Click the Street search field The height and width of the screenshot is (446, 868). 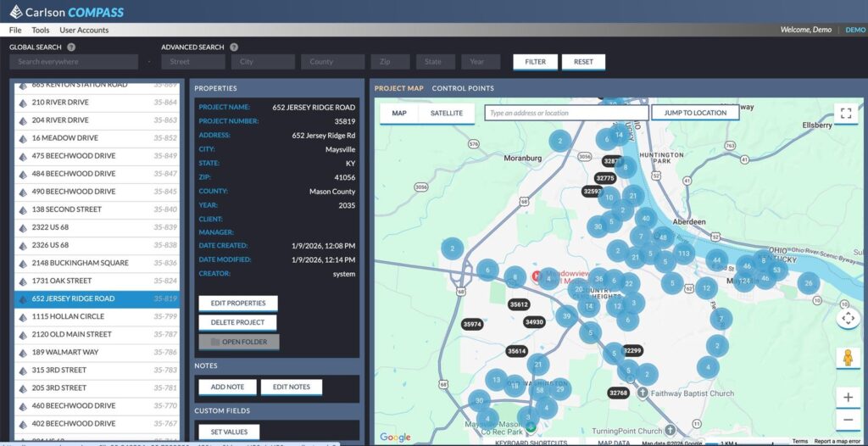tap(193, 62)
